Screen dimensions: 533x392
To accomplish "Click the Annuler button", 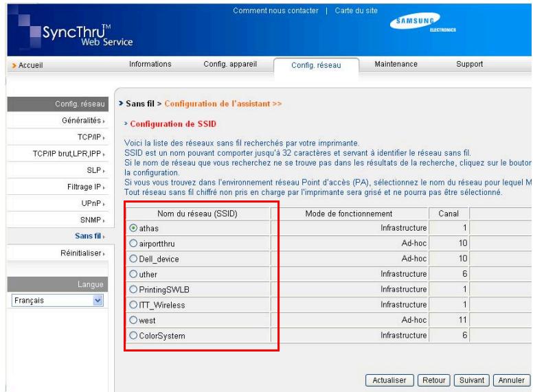I will (x=511, y=380).
